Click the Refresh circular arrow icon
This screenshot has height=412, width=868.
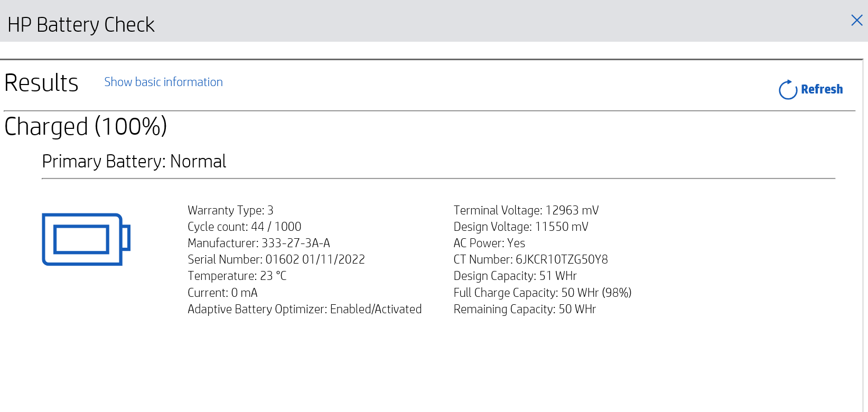787,90
